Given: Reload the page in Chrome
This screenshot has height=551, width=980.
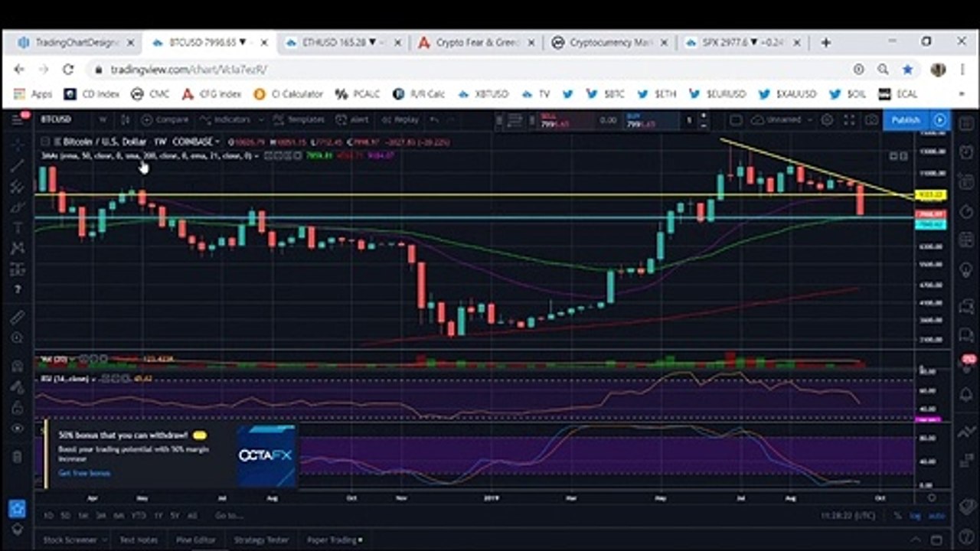Looking at the screenshot, I should tap(68, 70).
